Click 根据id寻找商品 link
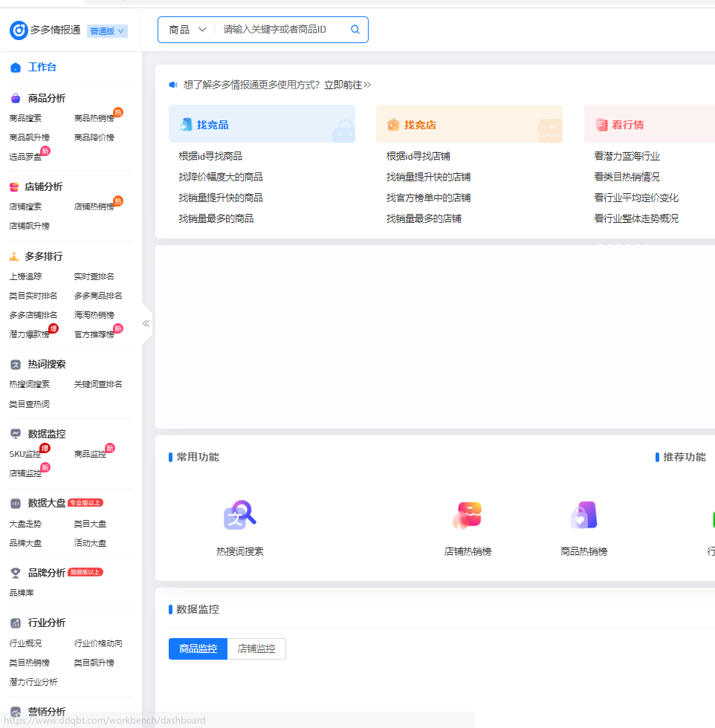Viewport: 715px width, 728px height. coord(210,157)
